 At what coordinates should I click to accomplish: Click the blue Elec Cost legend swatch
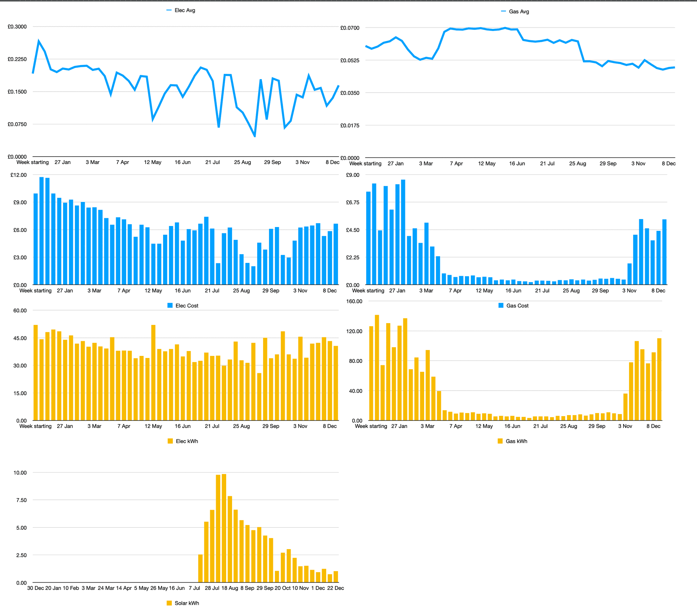click(x=170, y=305)
